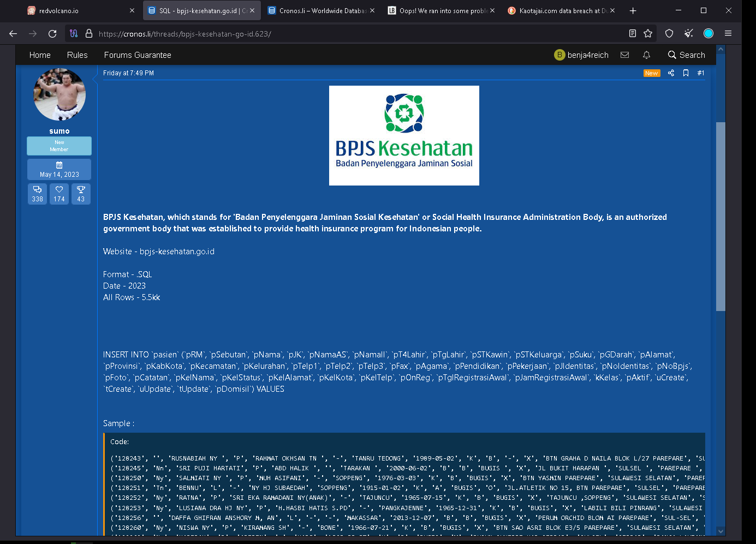This screenshot has height=544, width=756.
Task: Go back to the previous page
Action: (13, 33)
